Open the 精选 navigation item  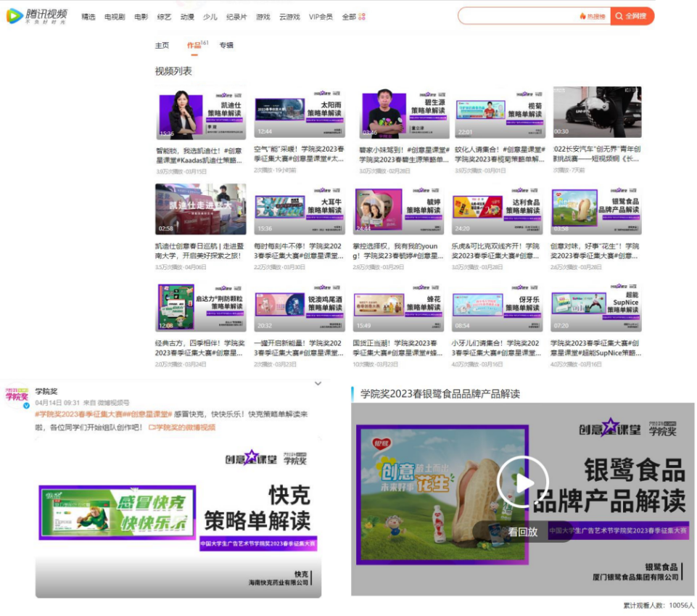click(88, 17)
